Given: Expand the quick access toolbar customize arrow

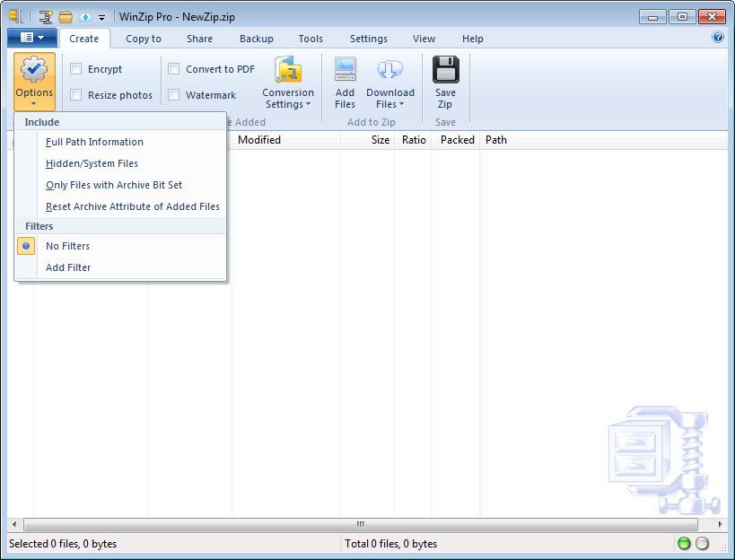Looking at the screenshot, I should point(101,18).
